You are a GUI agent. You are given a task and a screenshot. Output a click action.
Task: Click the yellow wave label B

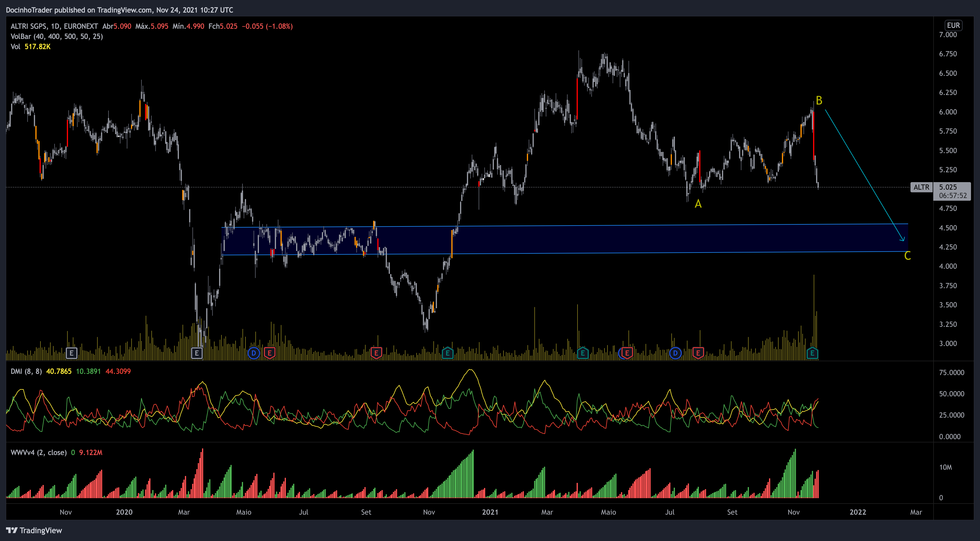click(x=819, y=101)
